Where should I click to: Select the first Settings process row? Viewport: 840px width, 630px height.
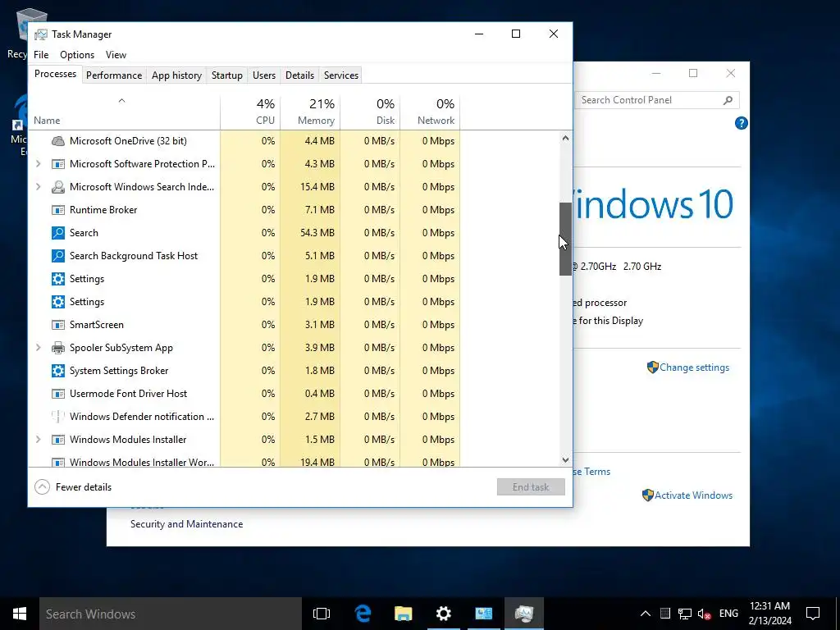[x=244, y=279]
